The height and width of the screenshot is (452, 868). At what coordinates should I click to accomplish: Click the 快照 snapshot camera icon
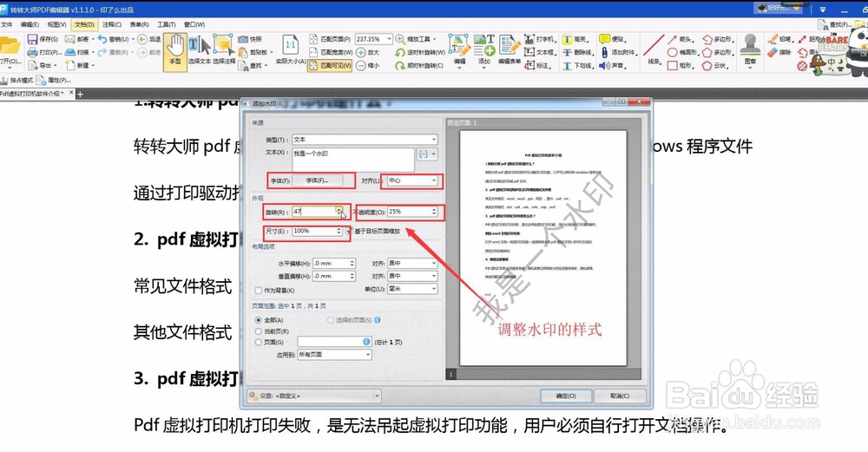click(243, 39)
